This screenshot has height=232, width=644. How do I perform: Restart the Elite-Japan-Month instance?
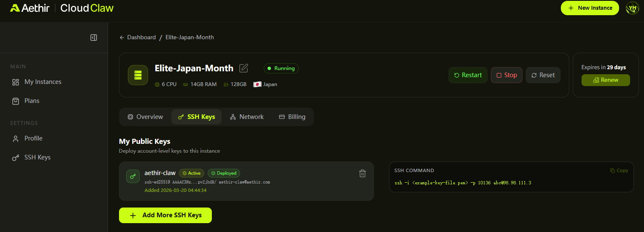click(468, 75)
